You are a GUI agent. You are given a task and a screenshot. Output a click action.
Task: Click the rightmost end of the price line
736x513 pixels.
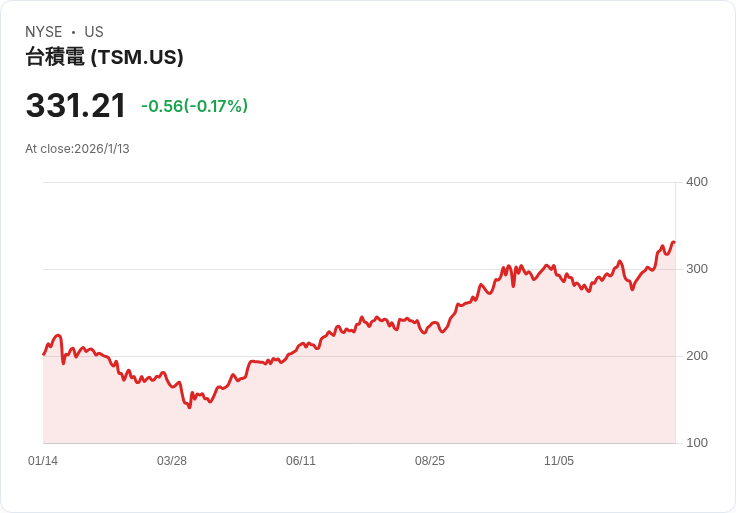674,242
